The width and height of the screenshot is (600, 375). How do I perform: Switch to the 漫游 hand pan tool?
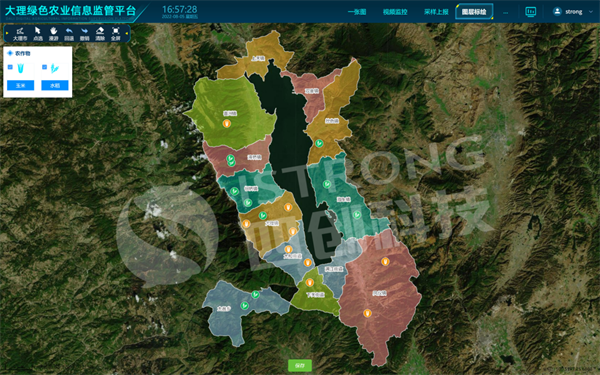pos(53,34)
